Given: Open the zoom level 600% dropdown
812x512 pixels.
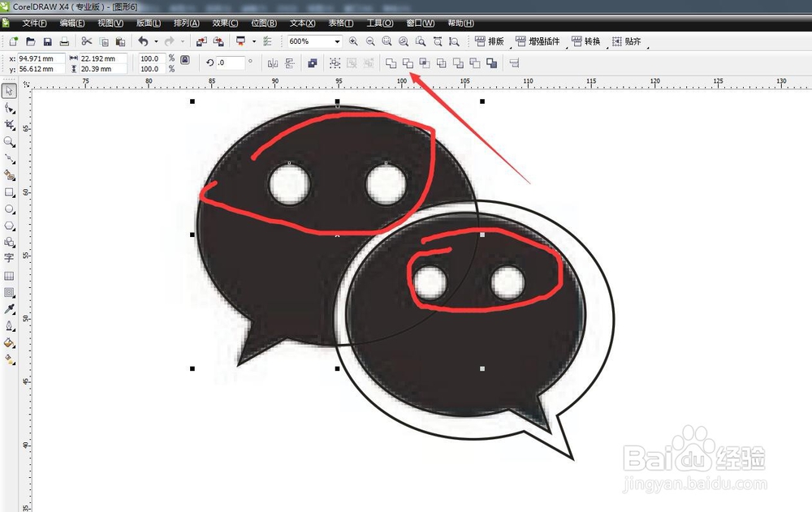Looking at the screenshot, I should (x=337, y=41).
